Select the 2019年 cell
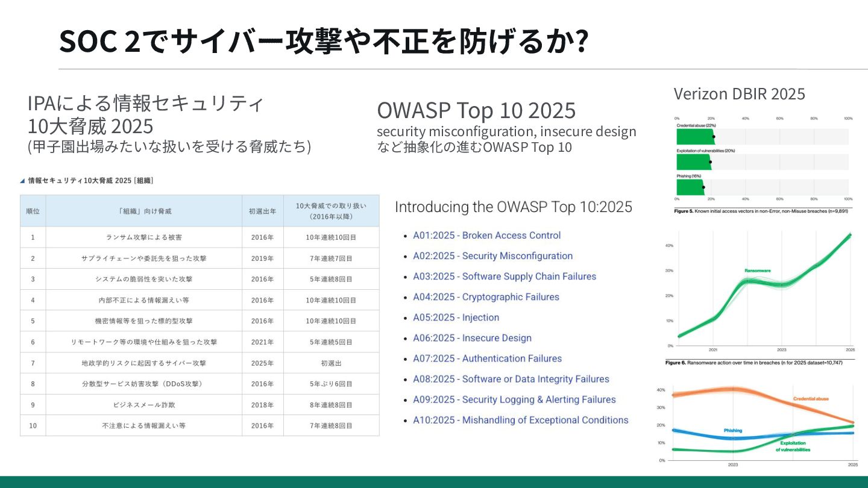The width and height of the screenshot is (868, 488). (263, 258)
